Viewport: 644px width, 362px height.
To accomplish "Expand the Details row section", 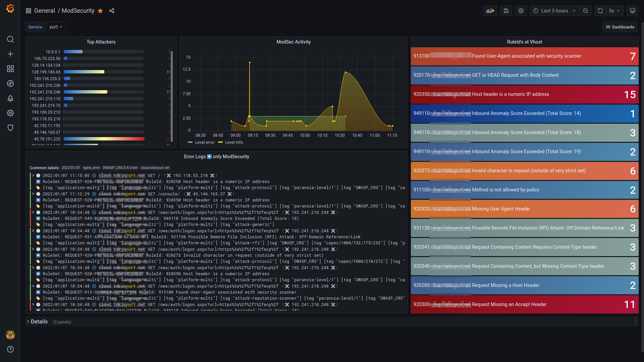I will pos(39,321).
